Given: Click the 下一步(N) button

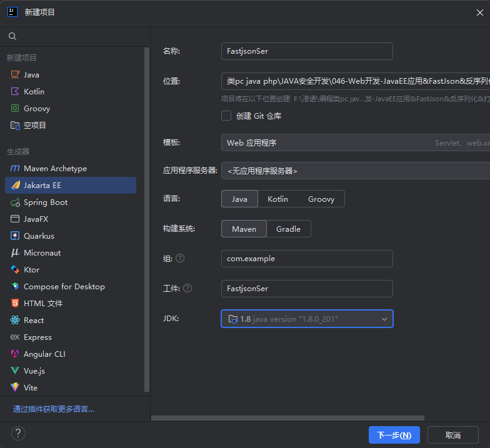Looking at the screenshot, I should pos(394,435).
